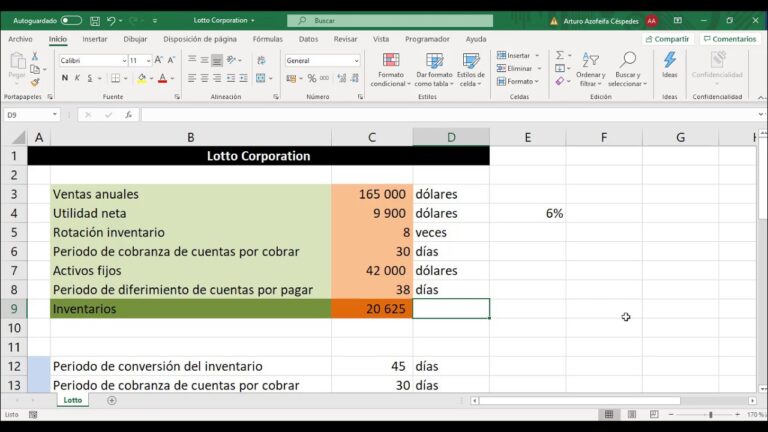Add a new sheet with plus icon
768x432 pixels.
click(x=112, y=401)
